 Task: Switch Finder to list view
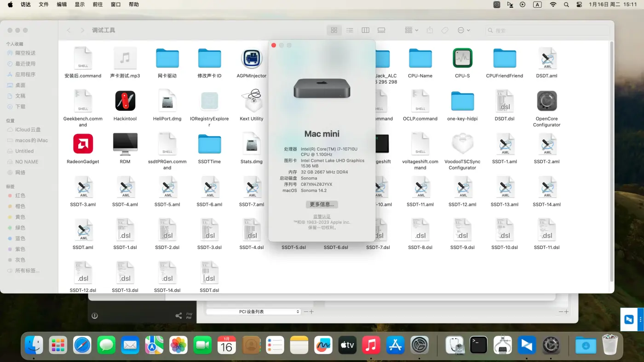(350, 30)
